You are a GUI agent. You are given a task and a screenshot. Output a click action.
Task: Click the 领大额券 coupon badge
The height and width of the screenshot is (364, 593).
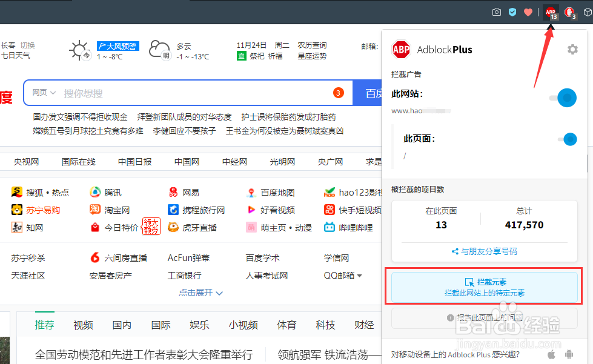coord(151,226)
